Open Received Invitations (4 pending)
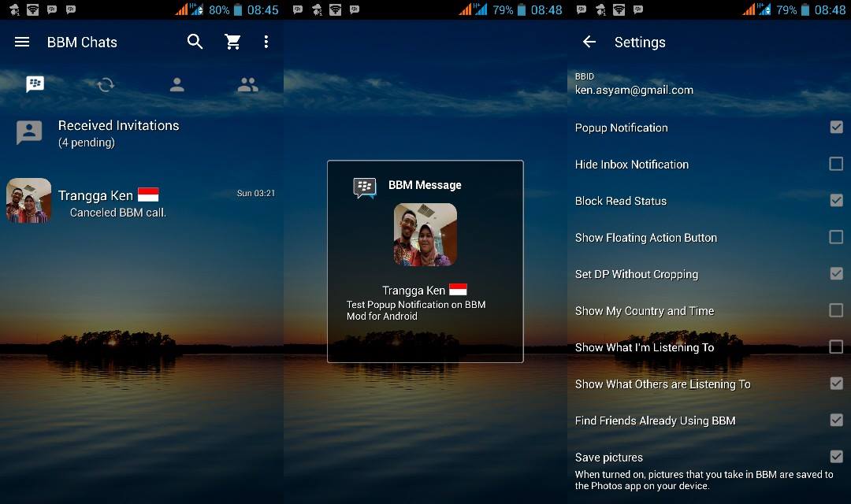Viewport: 851px width, 504px height. click(142, 133)
